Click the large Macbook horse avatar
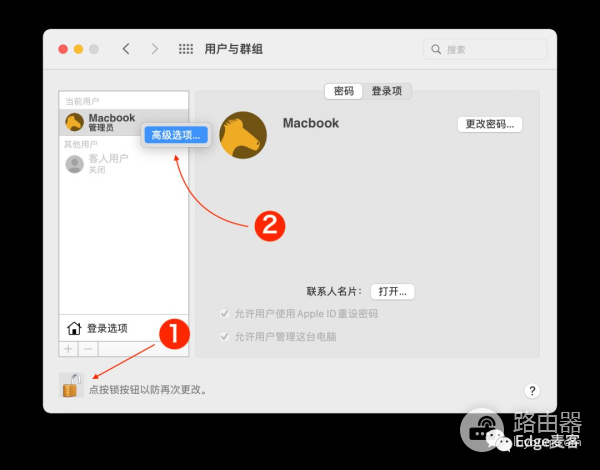This screenshot has height=470, width=600. pyautogui.click(x=243, y=135)
